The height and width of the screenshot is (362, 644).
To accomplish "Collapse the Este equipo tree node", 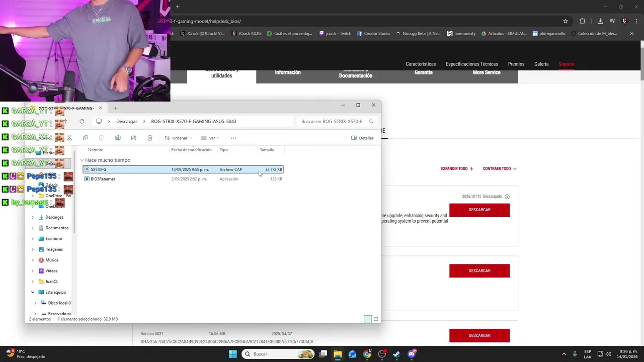I will coord(33,292).
